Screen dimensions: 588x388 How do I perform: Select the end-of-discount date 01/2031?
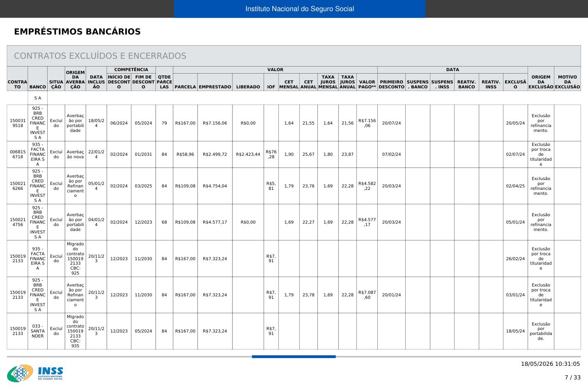pyautogui.click(x=143, y=154)
